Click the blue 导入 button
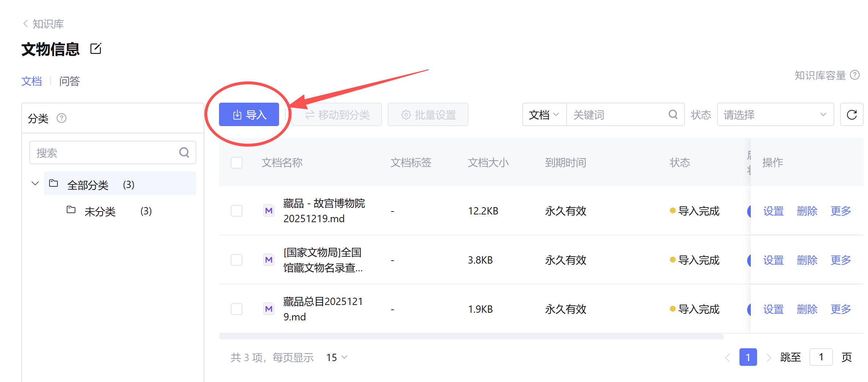868x382 pixels. click(x=249, y=115)
